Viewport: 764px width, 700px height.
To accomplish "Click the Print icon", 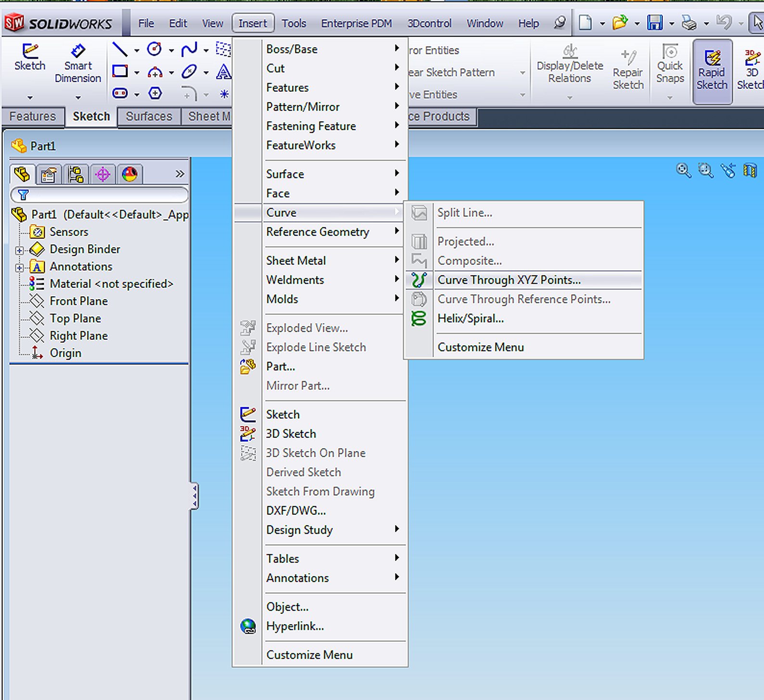I will (689, 23).
